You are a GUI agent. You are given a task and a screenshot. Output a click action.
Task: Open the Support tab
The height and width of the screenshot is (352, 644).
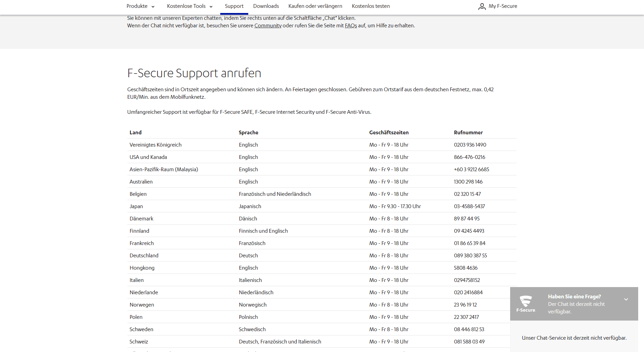click(234, 6)
